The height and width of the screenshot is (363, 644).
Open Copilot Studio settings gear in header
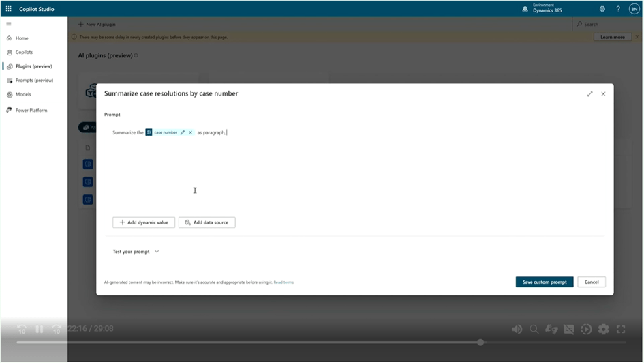point(602,9)
